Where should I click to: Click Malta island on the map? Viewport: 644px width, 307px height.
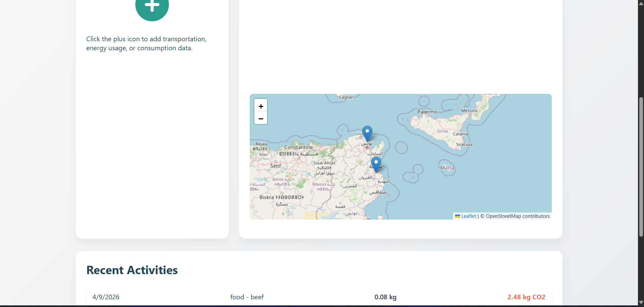(447, 168)
